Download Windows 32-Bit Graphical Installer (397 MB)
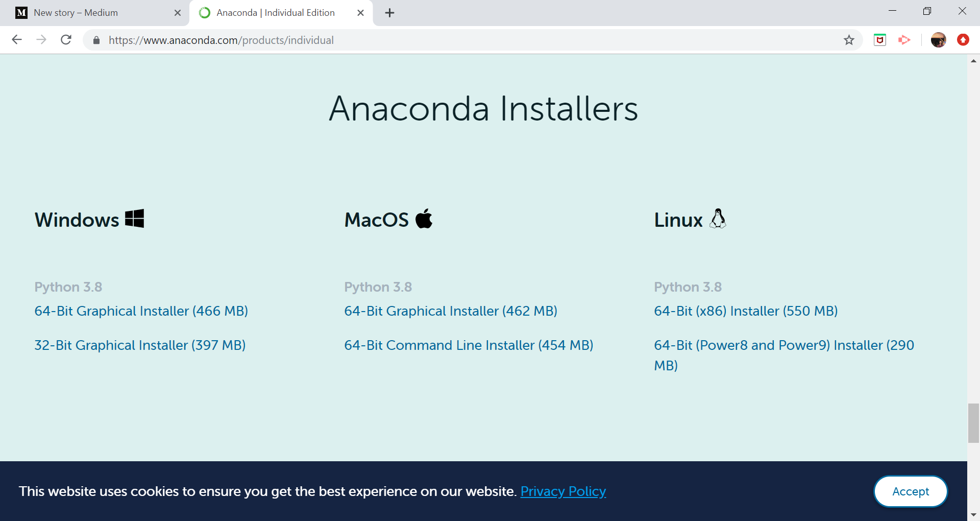 (140, 345)
